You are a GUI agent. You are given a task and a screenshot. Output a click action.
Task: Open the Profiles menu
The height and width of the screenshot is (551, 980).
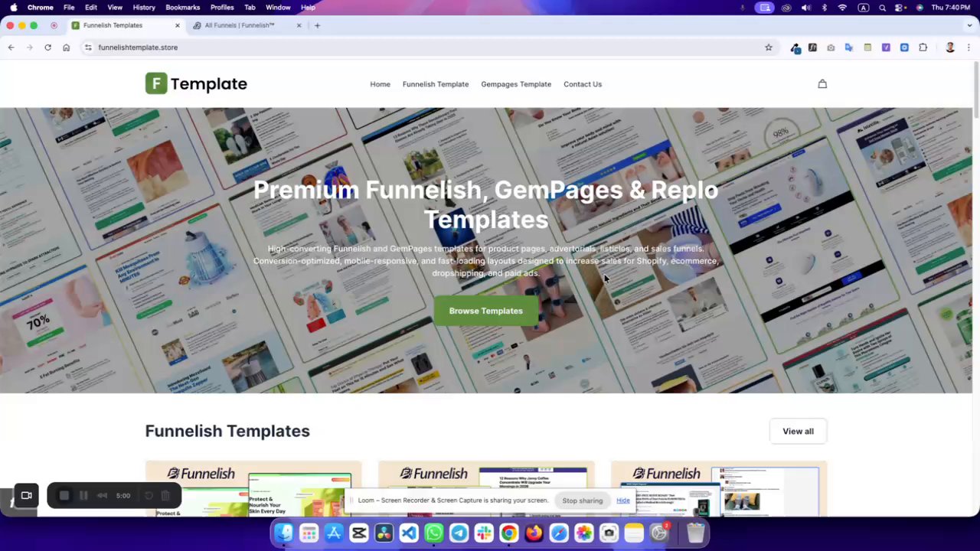(222, 8)
